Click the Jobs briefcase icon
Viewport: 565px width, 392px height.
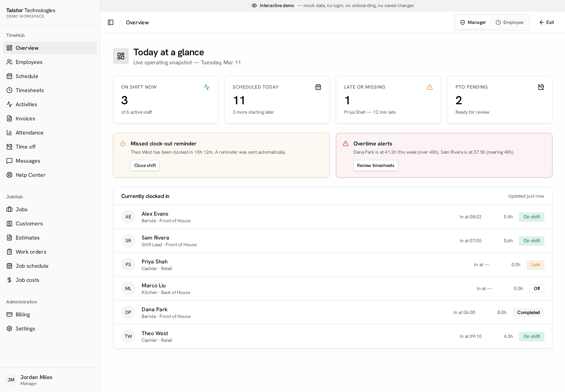point(9,209)
